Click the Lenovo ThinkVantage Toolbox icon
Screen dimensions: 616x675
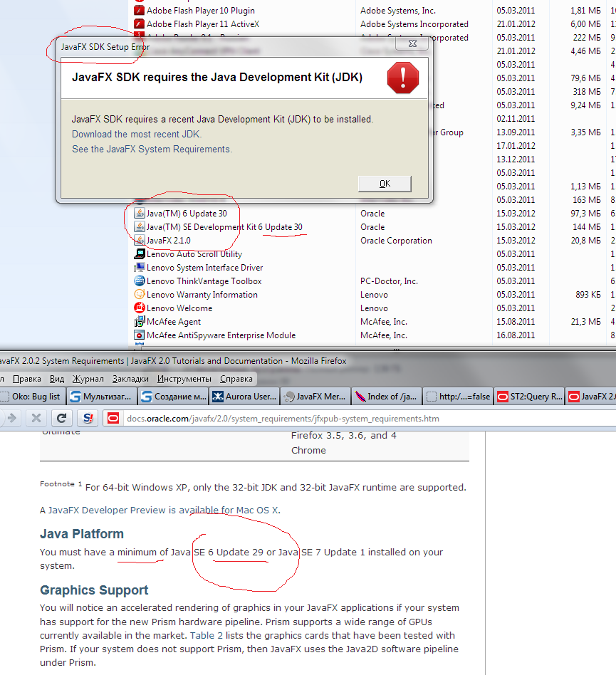click(x=140, y=281)
